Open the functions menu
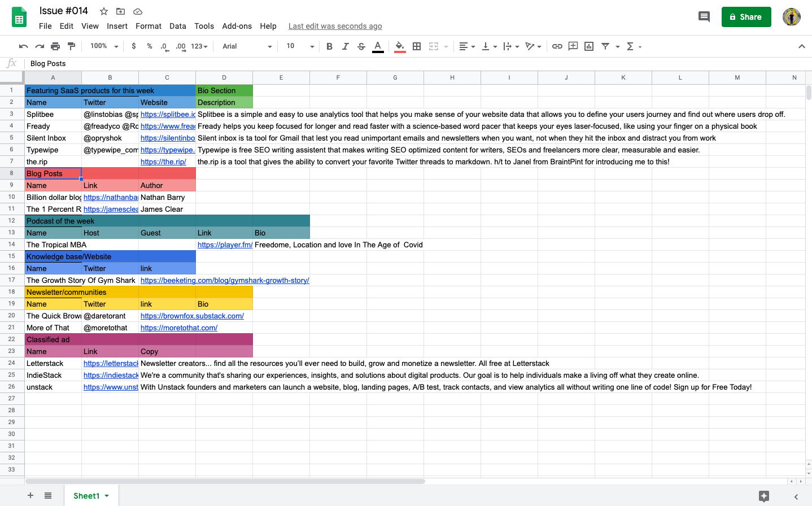The width and height of the screenshot is (812, 506). tap(631, 46)
